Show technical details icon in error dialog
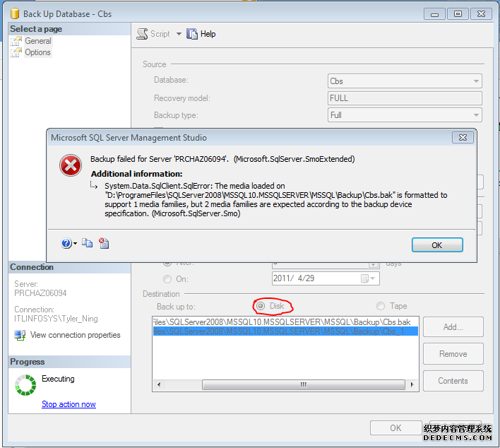 104,243
